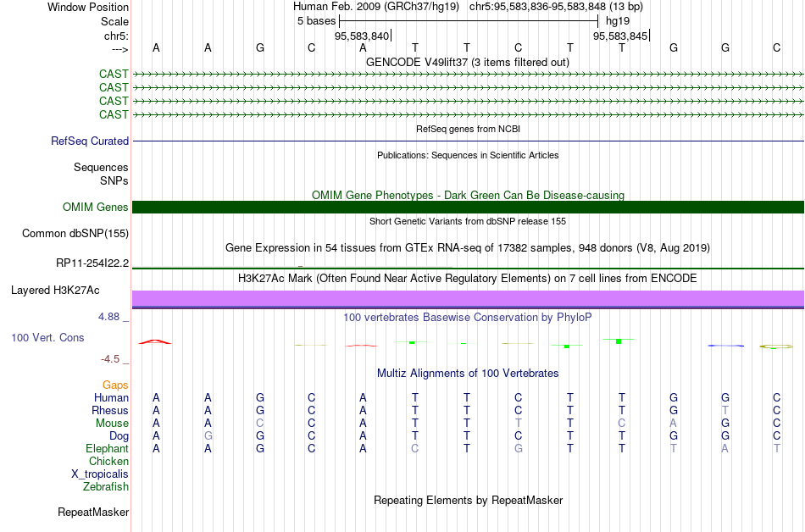Image resolution: width=805 pixels, height=532 pixels.
Task: Select the Mouse alignment row label
Action: [112, 424]
